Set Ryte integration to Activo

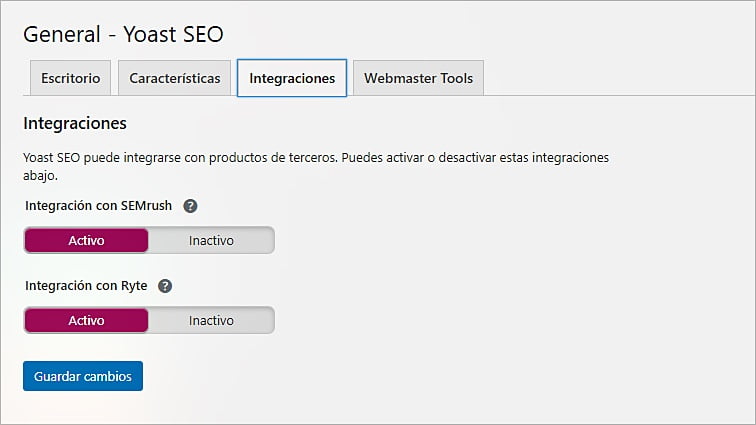(x=86, y=320)
